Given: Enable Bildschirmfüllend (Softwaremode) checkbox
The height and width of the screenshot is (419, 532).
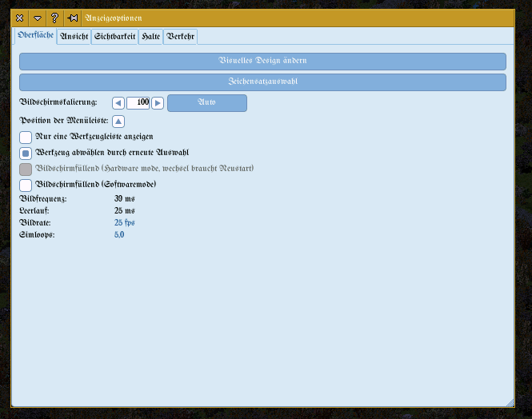Looking at the screenshot, I should 26,185.
